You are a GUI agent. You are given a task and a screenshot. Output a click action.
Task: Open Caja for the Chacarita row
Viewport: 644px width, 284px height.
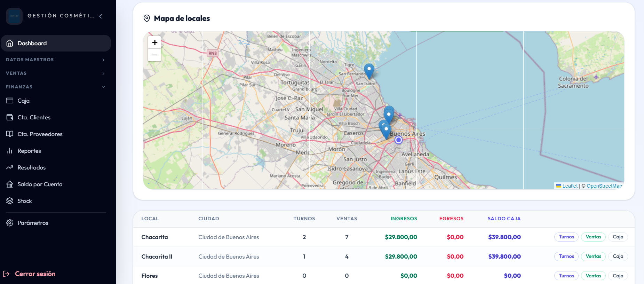coord(618,237)
